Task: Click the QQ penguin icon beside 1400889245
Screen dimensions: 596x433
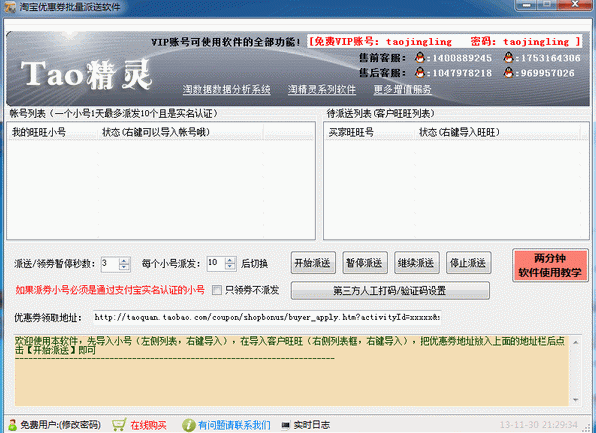Action: 420,57
